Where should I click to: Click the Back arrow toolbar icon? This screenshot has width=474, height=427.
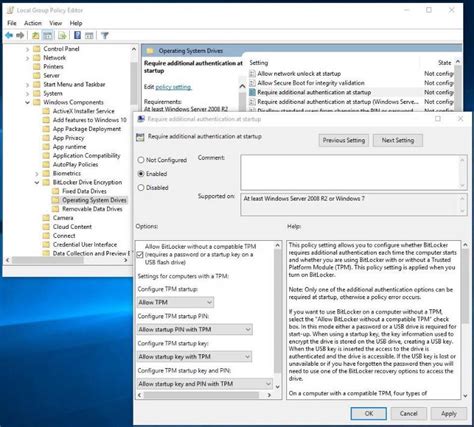click(x=9, y=35)
